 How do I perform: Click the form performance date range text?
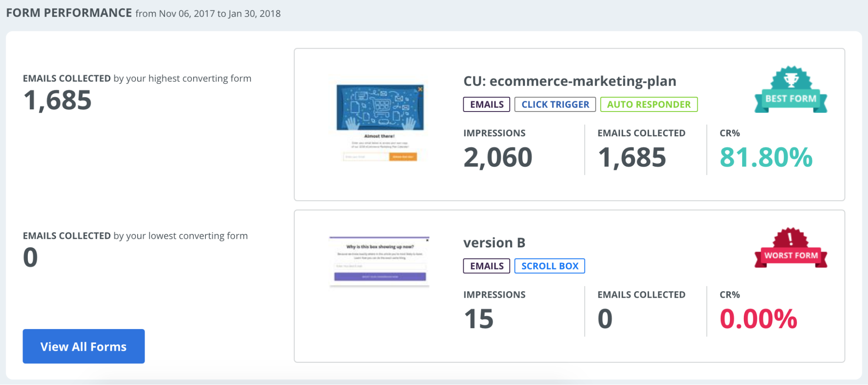(208, 13)
